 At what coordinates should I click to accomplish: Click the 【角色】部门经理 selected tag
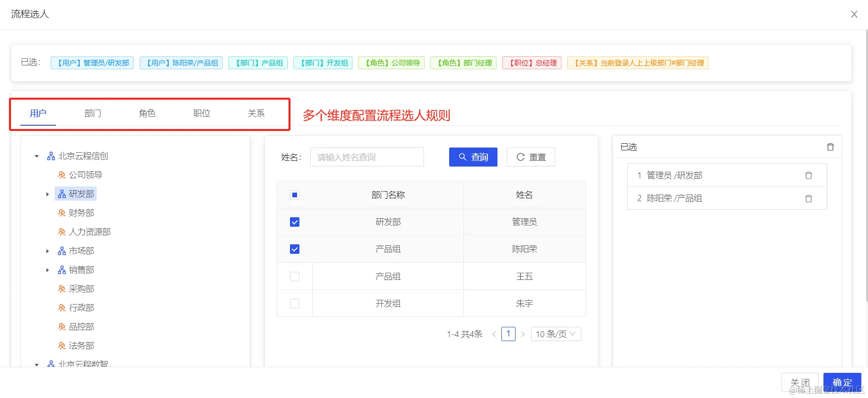[463, 63]
